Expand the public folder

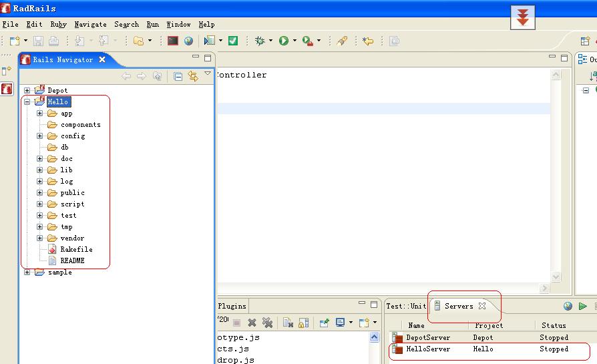pyautogui.click(x=39, y=192)
